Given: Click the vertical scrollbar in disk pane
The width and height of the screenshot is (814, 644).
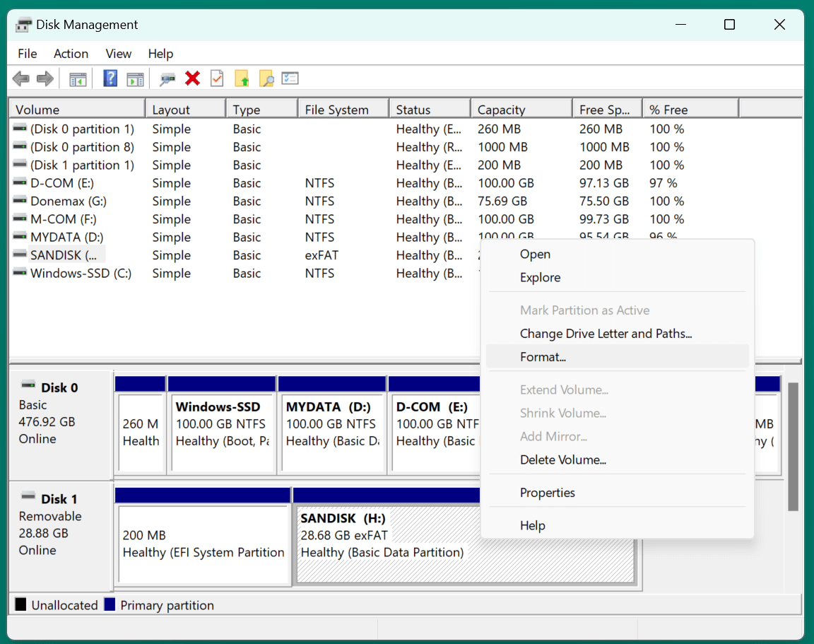Looking at the screenshot, I should [x=793, y=445].
